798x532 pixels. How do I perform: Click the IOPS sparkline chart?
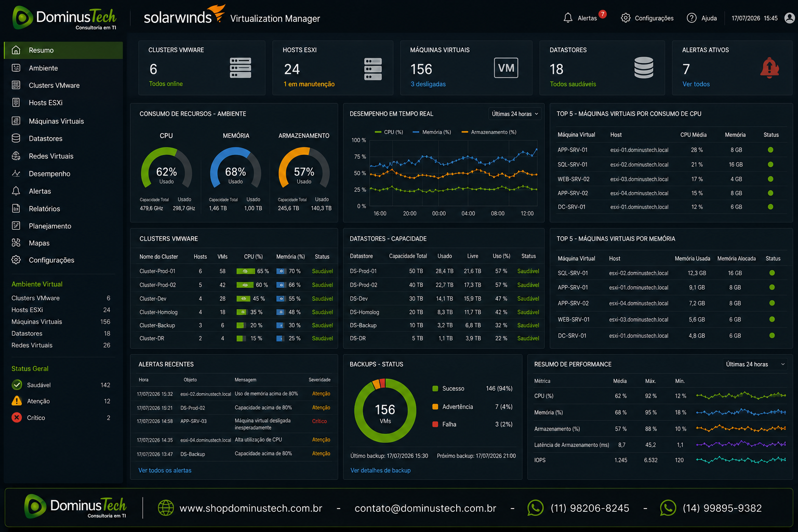tap(741, 460)
